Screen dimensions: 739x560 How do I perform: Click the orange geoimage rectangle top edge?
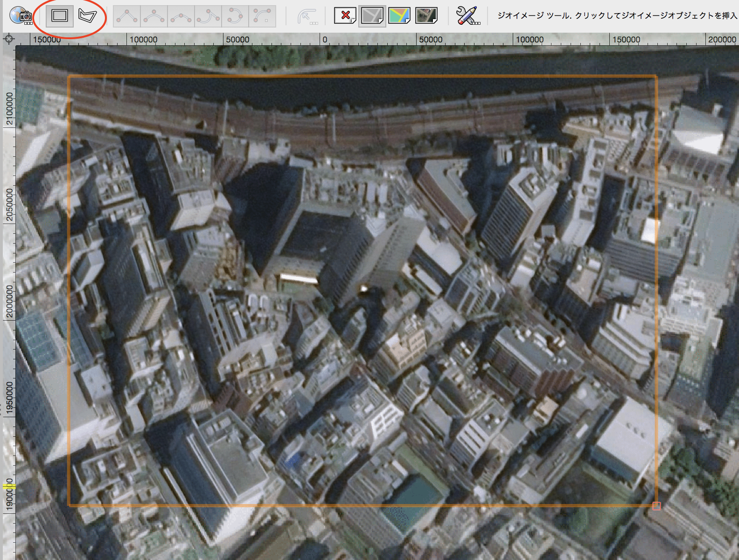point(362,76)
